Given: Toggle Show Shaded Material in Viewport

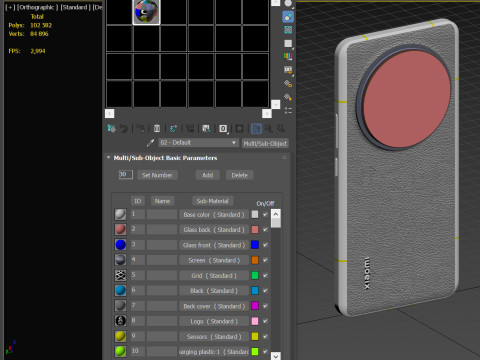Looking at the screenshot, I should click(x=240, y=129).
